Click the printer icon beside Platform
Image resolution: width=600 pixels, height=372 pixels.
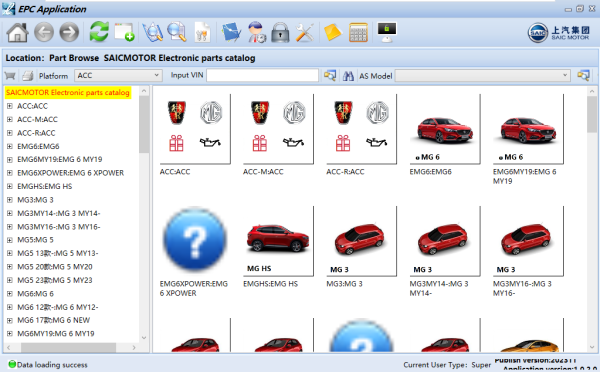pos(28,76)
